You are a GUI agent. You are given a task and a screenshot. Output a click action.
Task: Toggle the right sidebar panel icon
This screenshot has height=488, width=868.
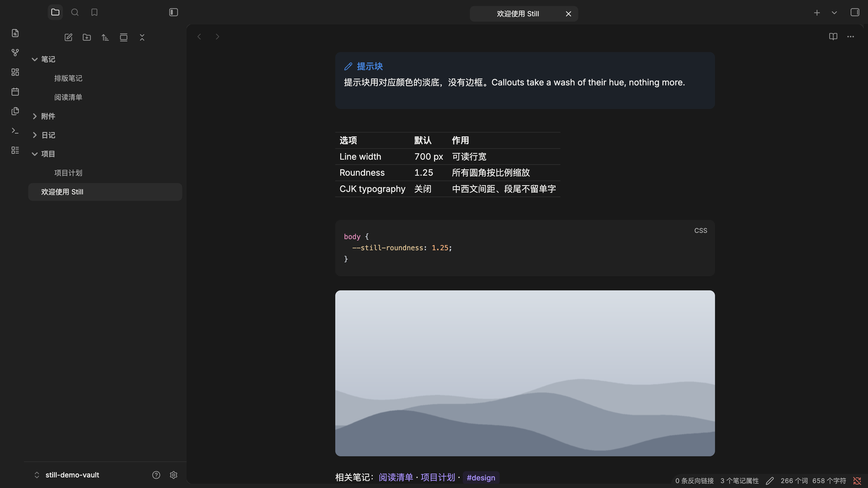point(855,12)
